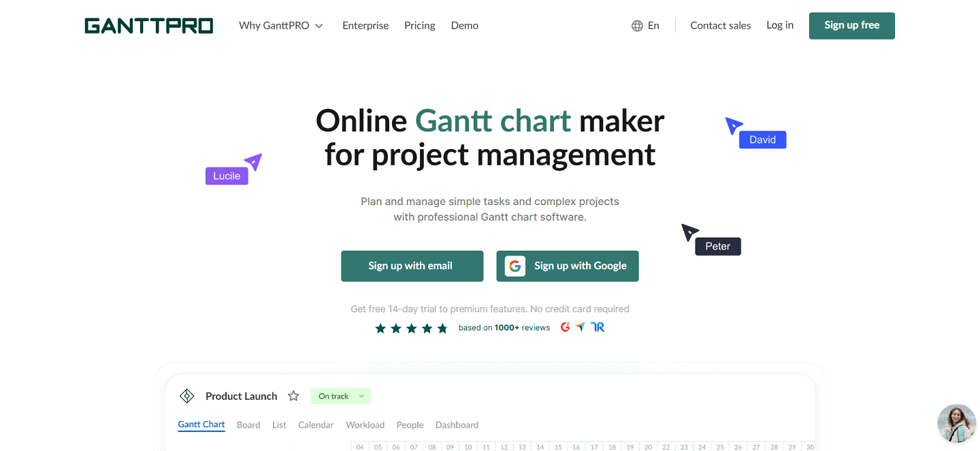Click the Lucile cursor label
980x451 pixels.
(227, 176)
